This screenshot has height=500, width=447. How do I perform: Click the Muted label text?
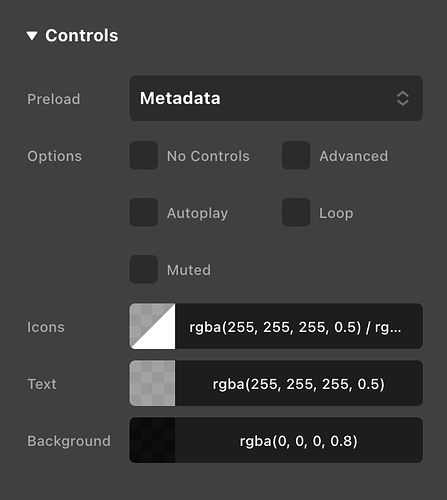pos(189,270)
